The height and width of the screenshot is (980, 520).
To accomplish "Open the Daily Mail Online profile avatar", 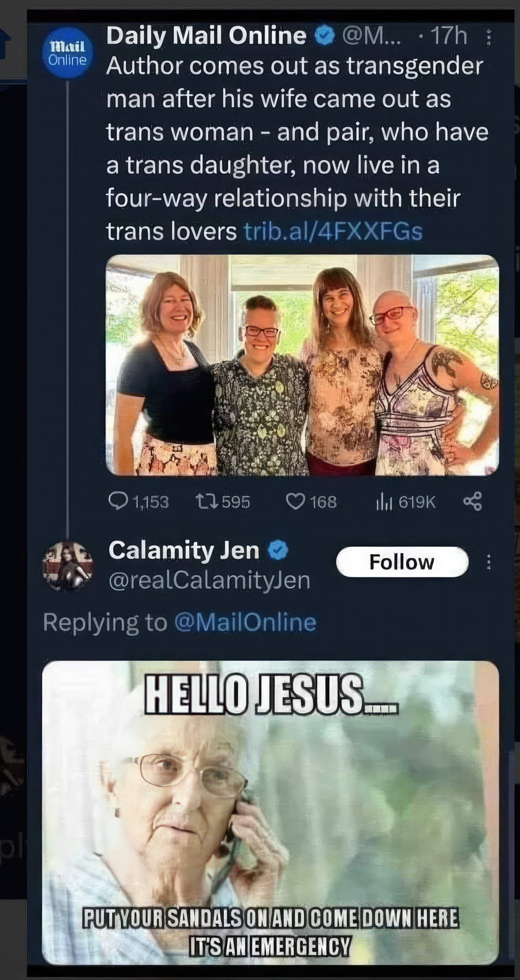I will [67, 53].
